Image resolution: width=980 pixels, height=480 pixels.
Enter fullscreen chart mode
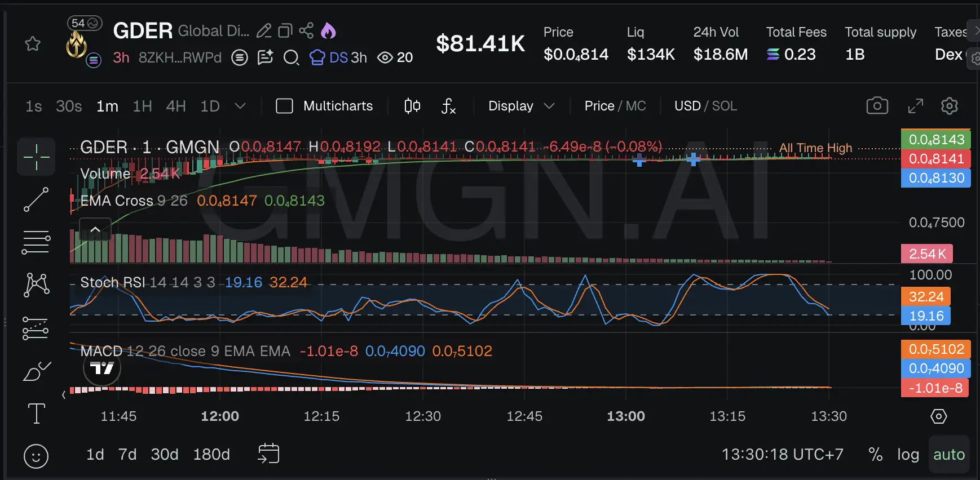coord(916,106)
